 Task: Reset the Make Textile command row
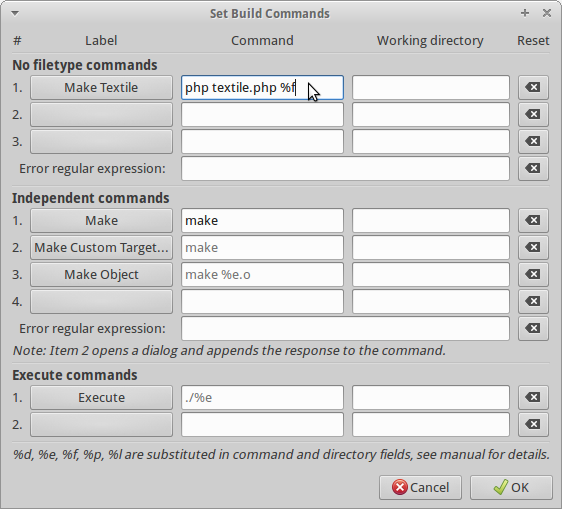tap(533, 87)
